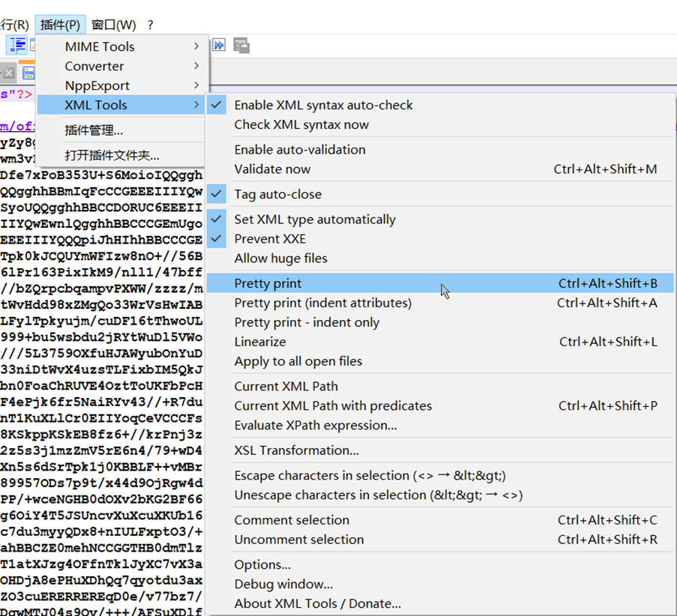677x616 pixels.
Task: Open the 窗口(W) menu
Action: tap(114, 25)
